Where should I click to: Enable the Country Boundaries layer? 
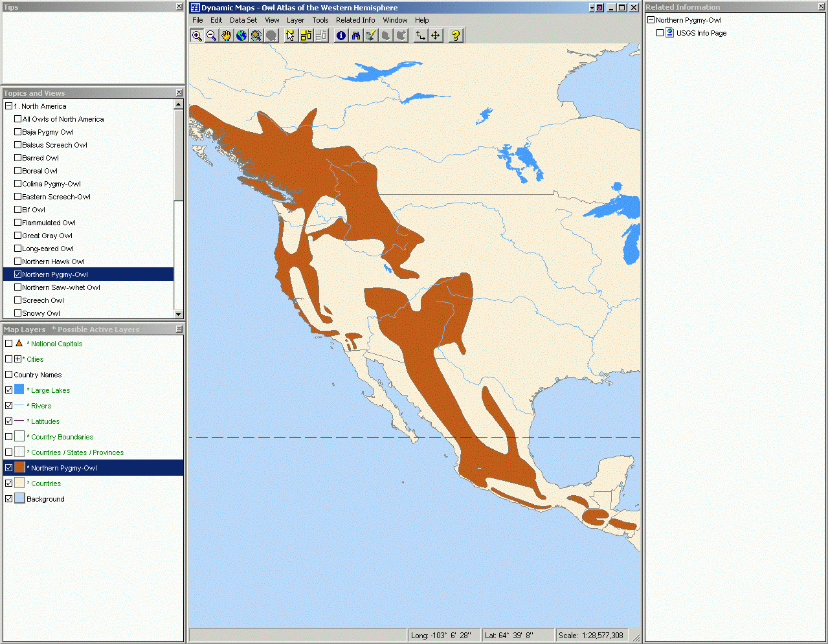point(8,436)
